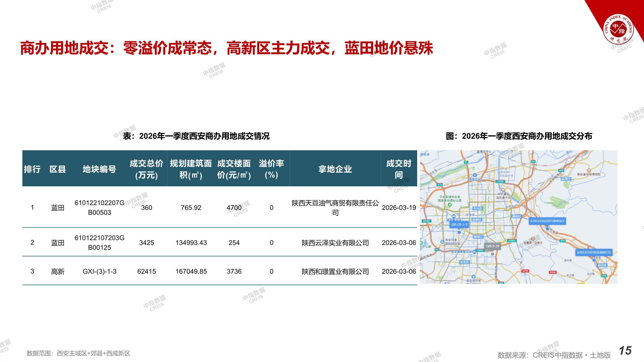644x362 pixels.
Task: Click the gray QJ8-9-39 map label
Action: (x=492, y=246)
